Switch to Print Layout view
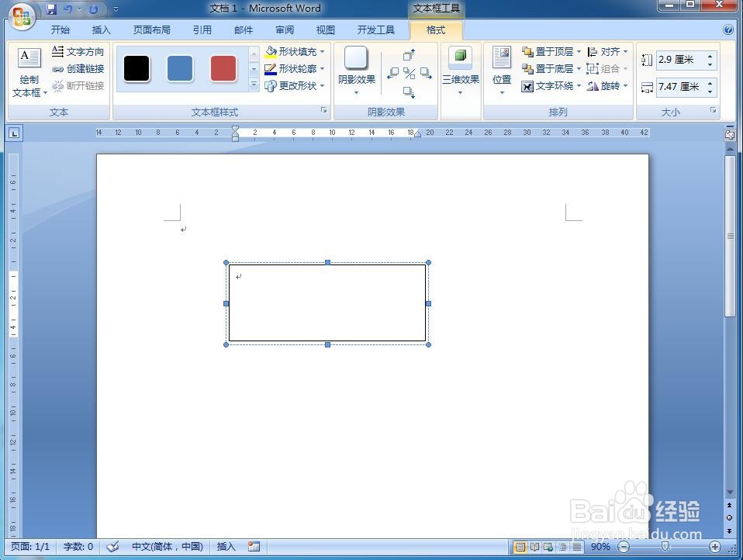The width and height of the screenshot is (743, 560). [x=520, y=548]
